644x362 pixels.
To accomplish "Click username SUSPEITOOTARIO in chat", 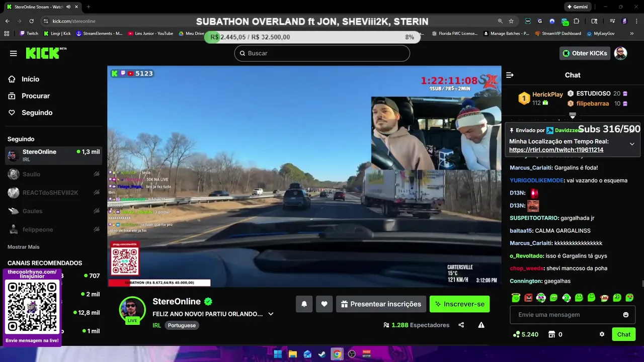I will [534, 218].
